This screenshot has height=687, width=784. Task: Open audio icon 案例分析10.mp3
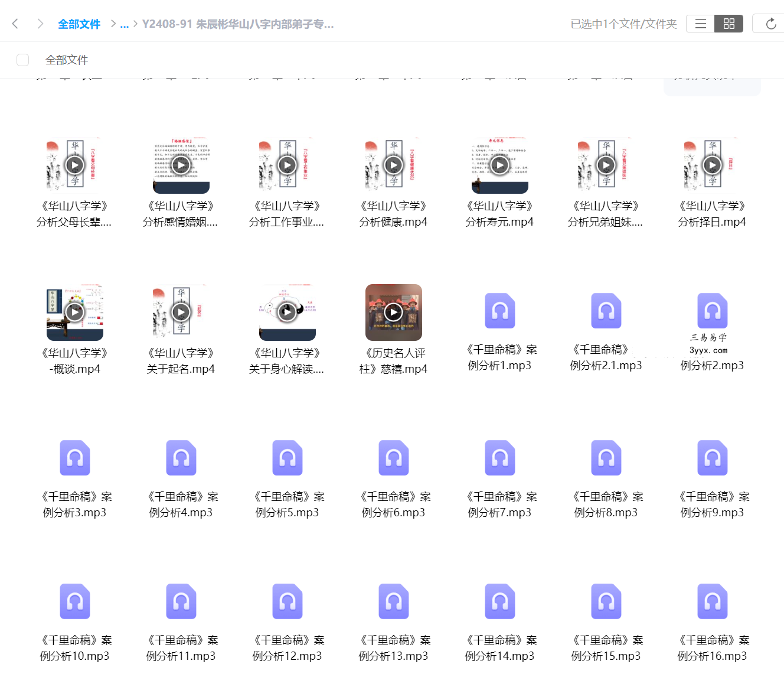(x=75, y=601)
